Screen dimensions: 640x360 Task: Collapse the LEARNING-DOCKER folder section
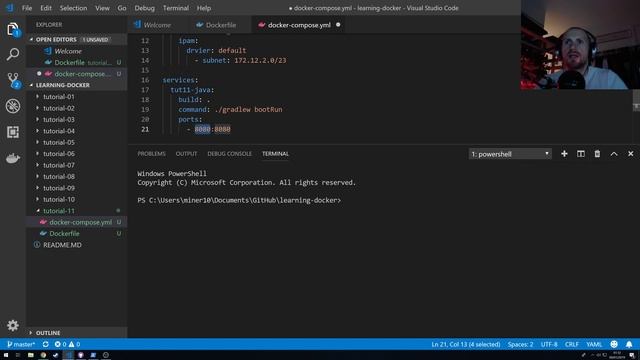pyautogui.click(x=77, y=85)
